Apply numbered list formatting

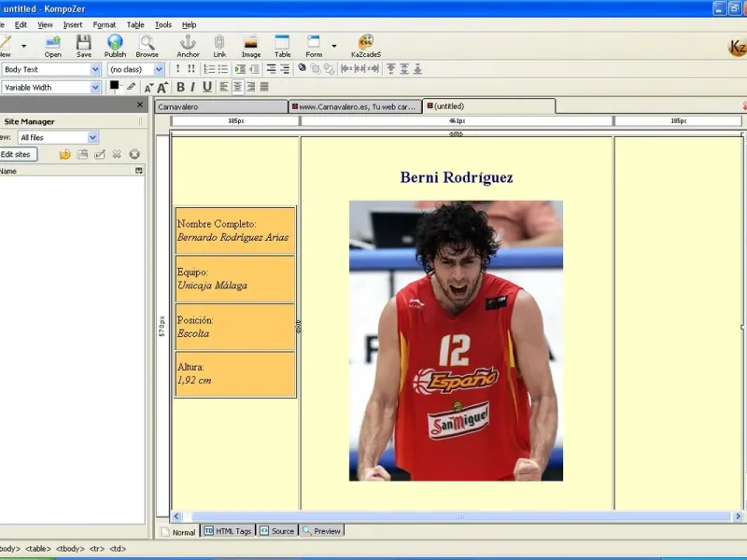pyautogui.click(x=209, y=69)
